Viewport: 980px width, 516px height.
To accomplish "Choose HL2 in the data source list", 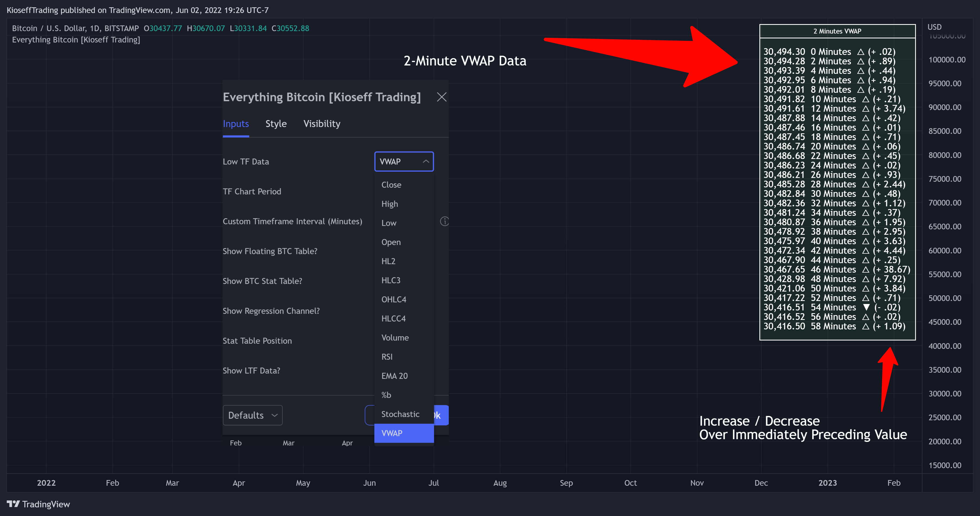I will coord(404,261).
